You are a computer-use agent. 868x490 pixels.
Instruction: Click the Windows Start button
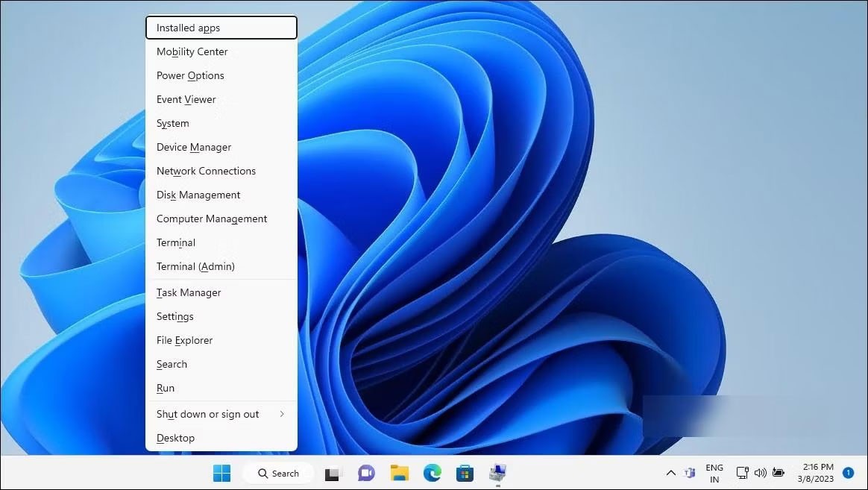pos(221,473)
